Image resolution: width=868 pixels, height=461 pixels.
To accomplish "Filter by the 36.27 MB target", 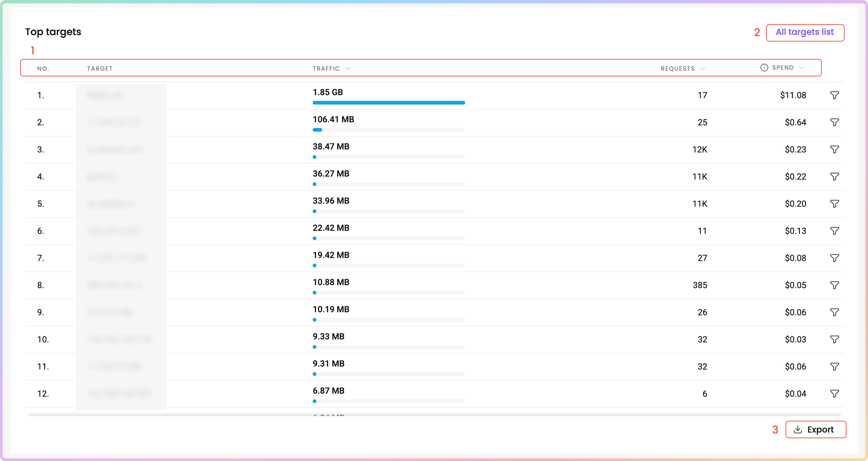I will [834, 176].
